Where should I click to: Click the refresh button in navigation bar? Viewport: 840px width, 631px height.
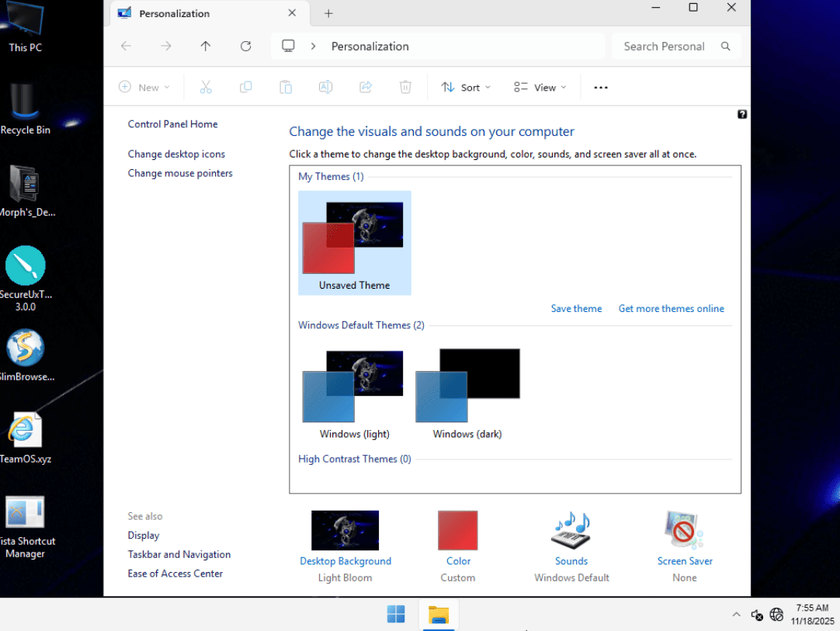coord(245,47)
